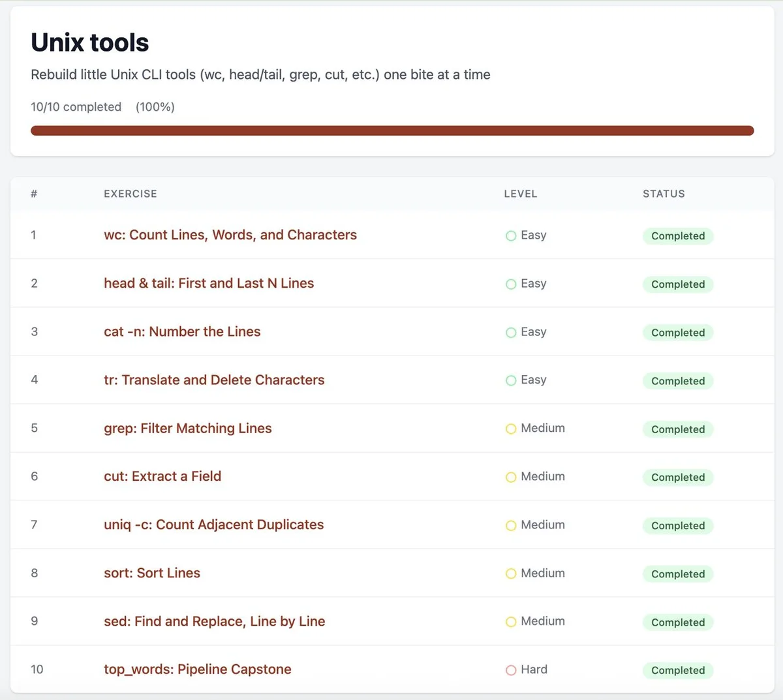Click the Completed badge in the head & tail row
Image resolution: width=783 pixels, height=700 pixels.
click(x=678, y=284)
